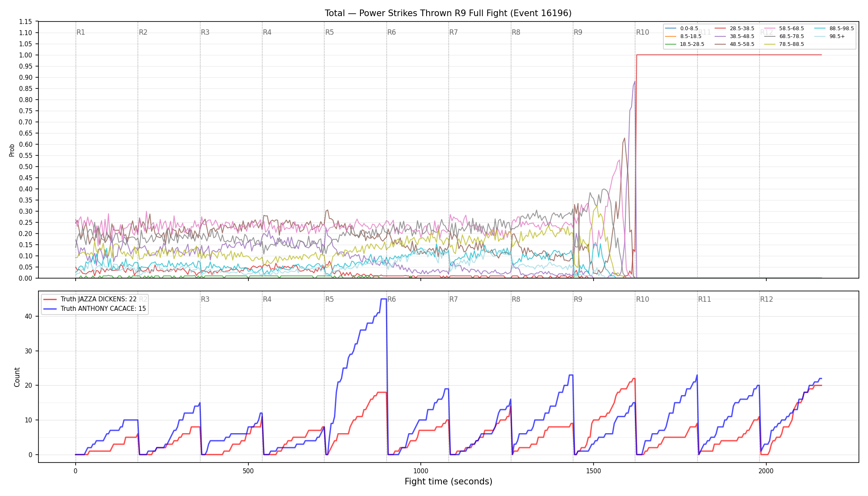Click the 500 tick on the fight time axis

(x=248, y=471)
